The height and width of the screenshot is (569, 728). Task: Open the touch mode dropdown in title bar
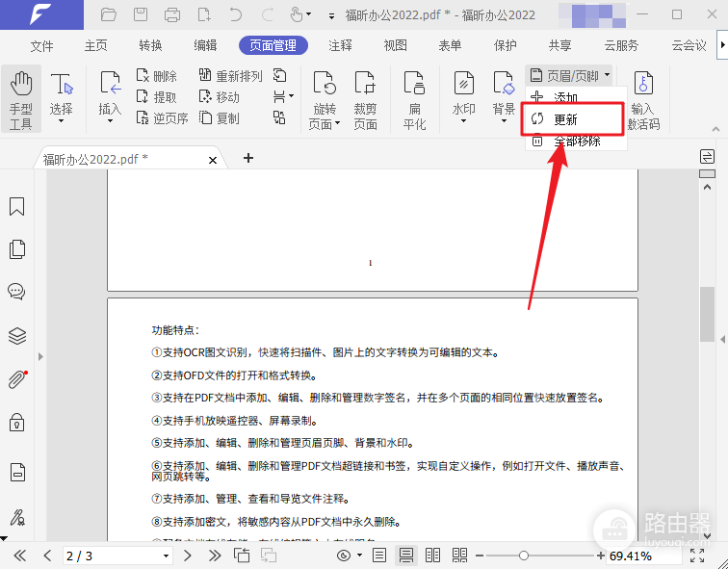pos(309,14)
